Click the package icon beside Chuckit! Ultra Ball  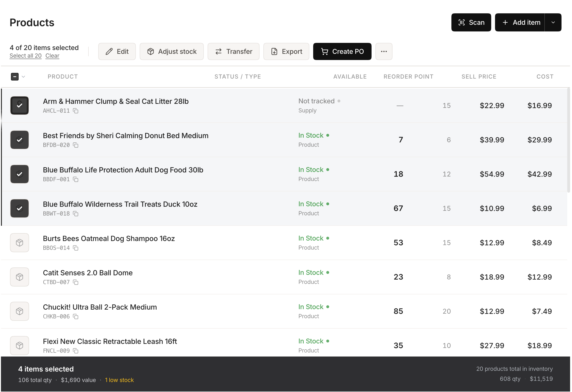tap(20, 311)
